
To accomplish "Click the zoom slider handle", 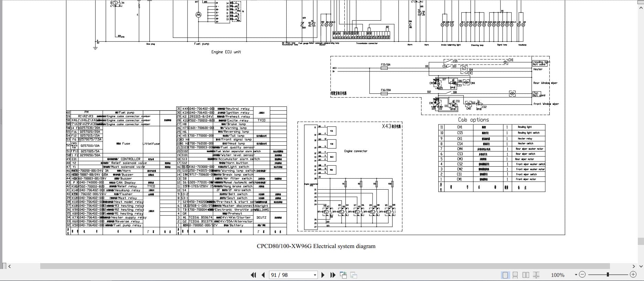I will [x=608, y=274].
